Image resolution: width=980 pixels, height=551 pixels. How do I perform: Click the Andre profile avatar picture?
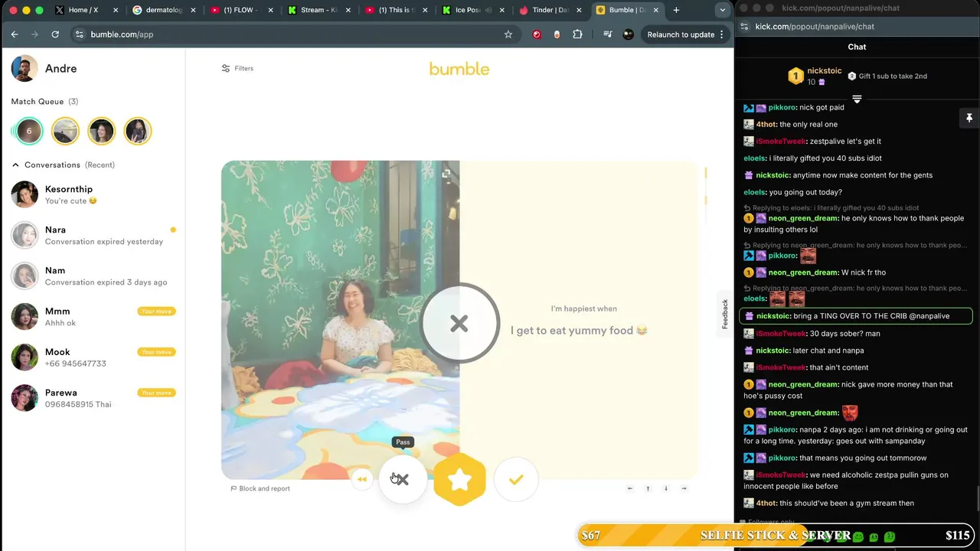pyautogui.click(x=24, y=68)
